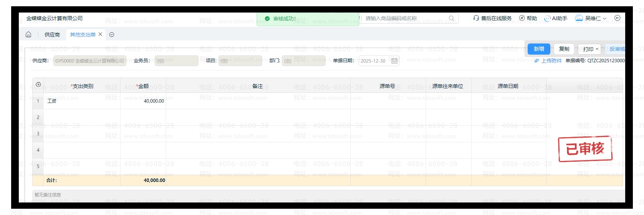
Task: Open calendar picker for 单据日期
Action: point(394,61)
